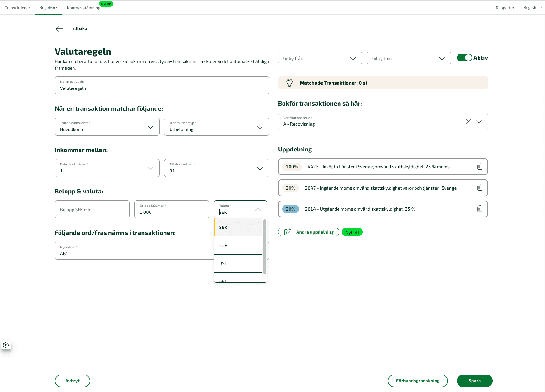Viewport: 545px width, 392px height.
Task: Clear the Verifikationsserie selection
Action: pyautogui.click(x=468, y=122)
